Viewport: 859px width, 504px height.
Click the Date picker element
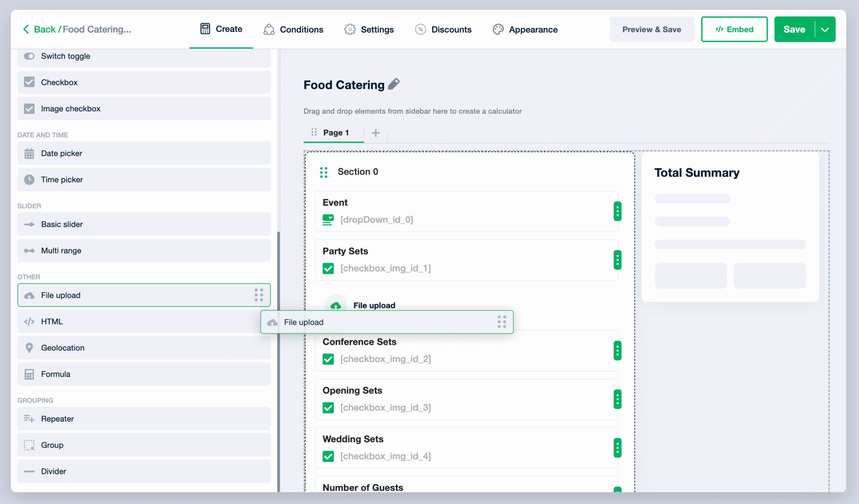[x=144, y=154]
